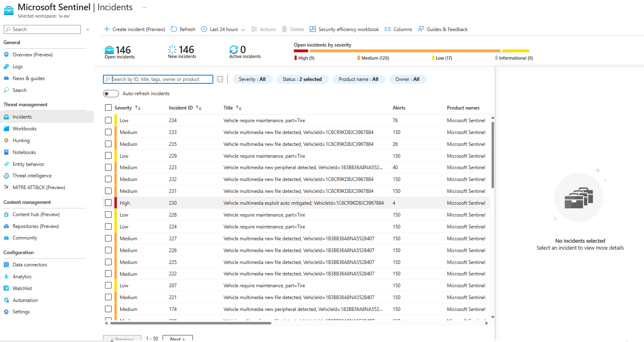This screenshot has height=342, width=644.
Task: Click the Refresh circular arrow icon
Action: click(x=174, y=29)
